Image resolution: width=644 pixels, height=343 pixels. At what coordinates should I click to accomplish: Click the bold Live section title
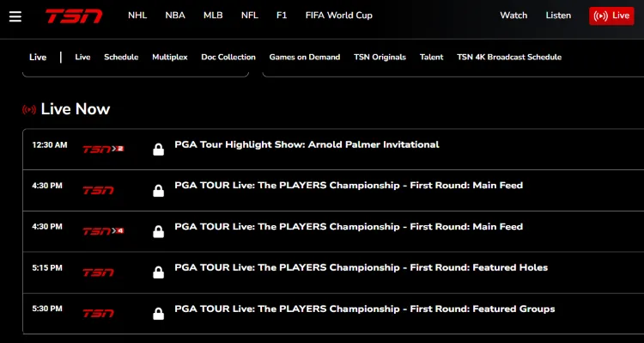[x=38, y=57]
